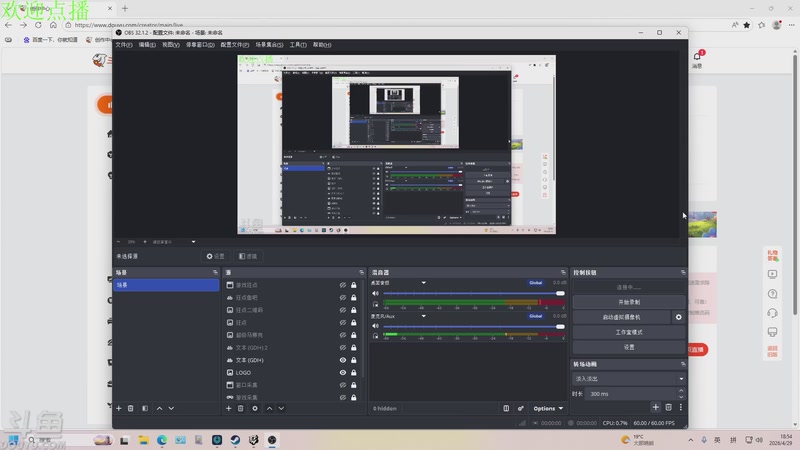Open virtual camera settings gear icon

tap(679, 317)
